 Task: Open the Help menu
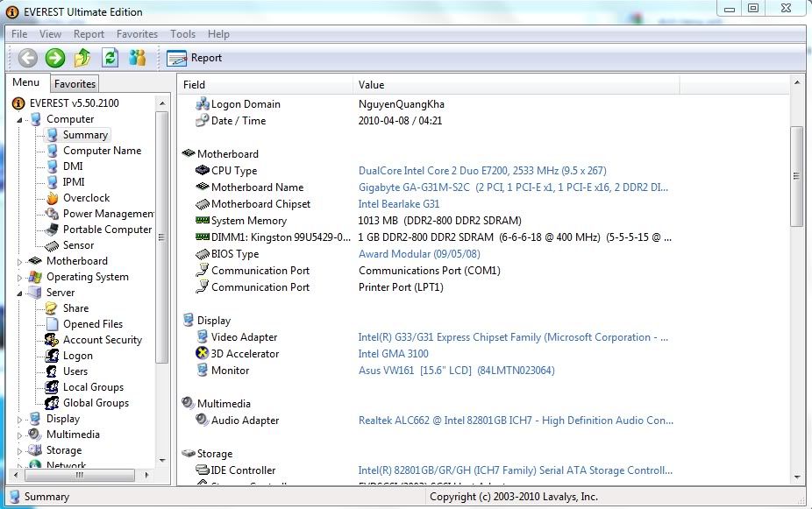click(218, 34)
